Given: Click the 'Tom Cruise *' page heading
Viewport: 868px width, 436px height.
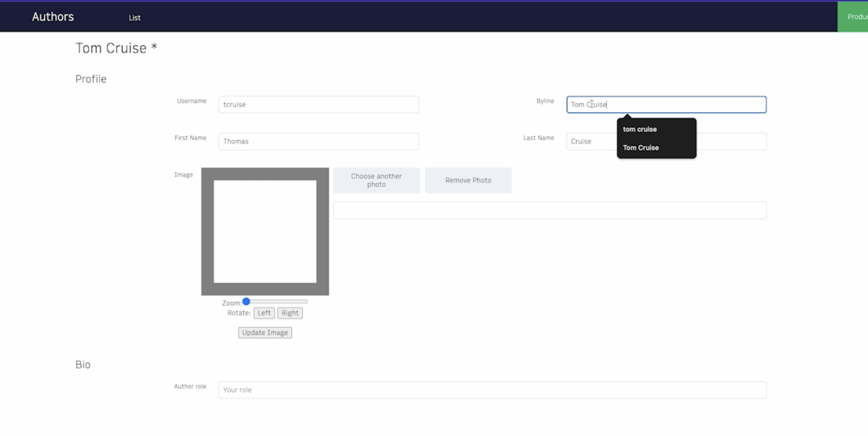Looking at the screenshot, I should coord(116,48).
